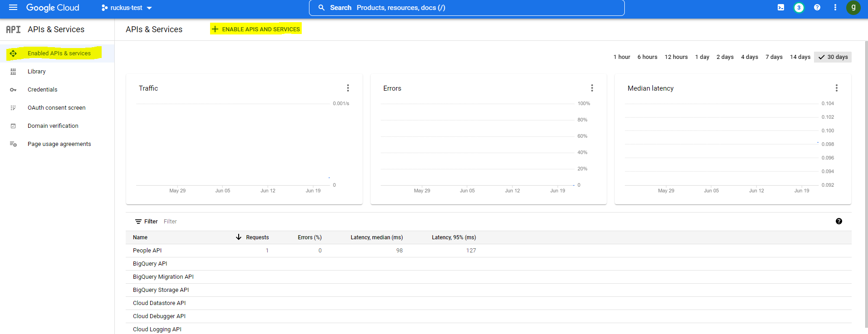Click the Filter list icon
The width and height of the screenshot is (868, 334).
(138, 222)
